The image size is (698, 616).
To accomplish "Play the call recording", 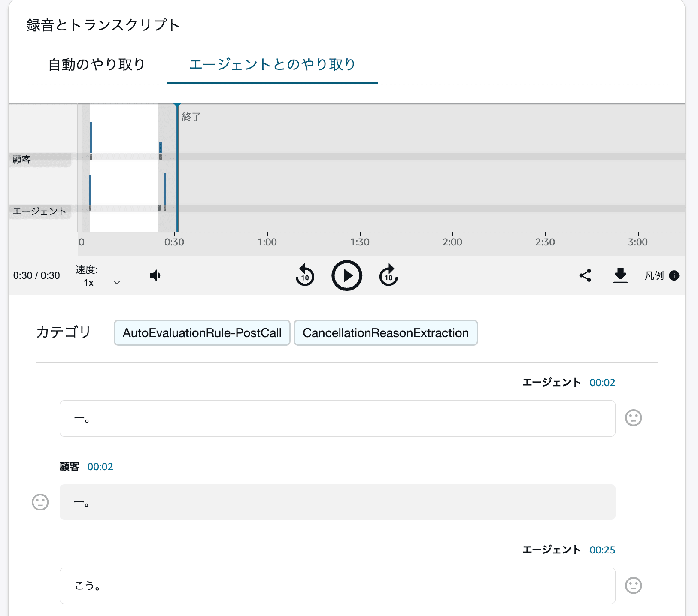I will pos(347,275).
